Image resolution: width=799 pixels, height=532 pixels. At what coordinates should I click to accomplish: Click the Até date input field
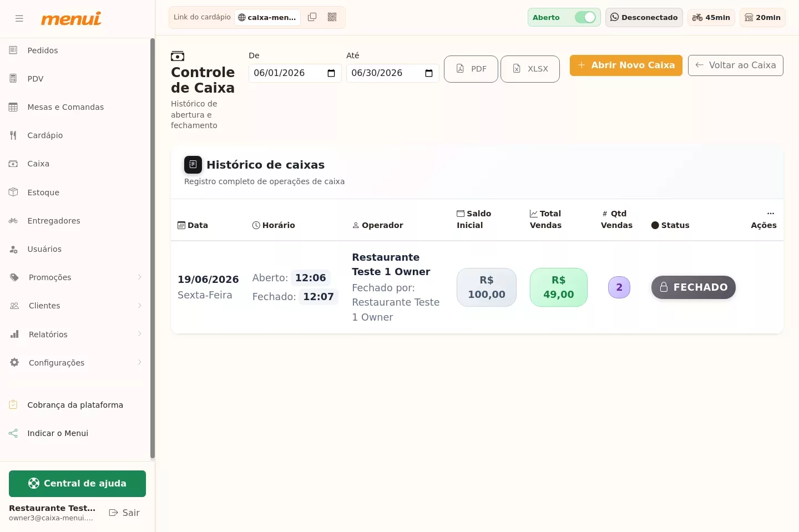392,73
